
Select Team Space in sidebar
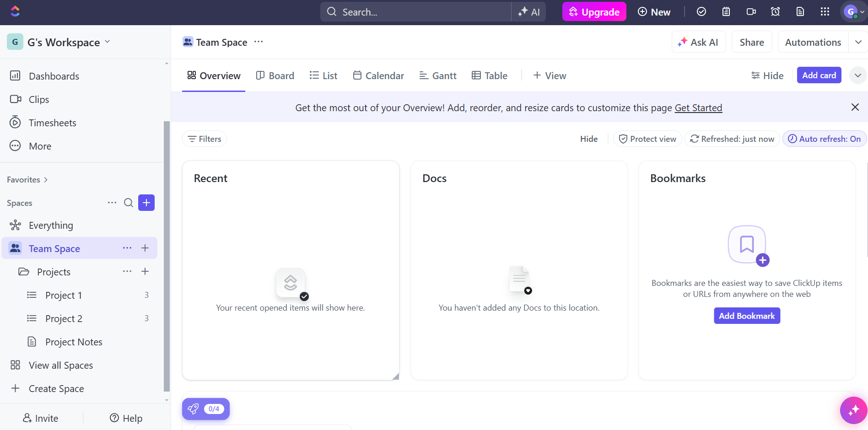(x=54, y=248)
